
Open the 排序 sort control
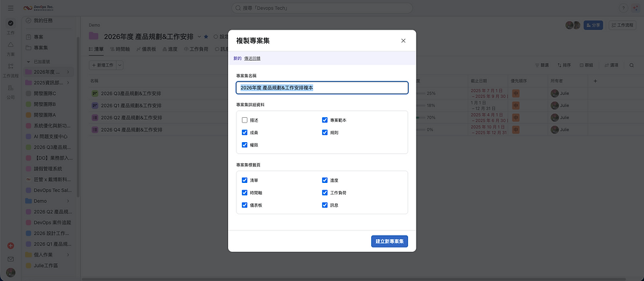pos(564,65)
